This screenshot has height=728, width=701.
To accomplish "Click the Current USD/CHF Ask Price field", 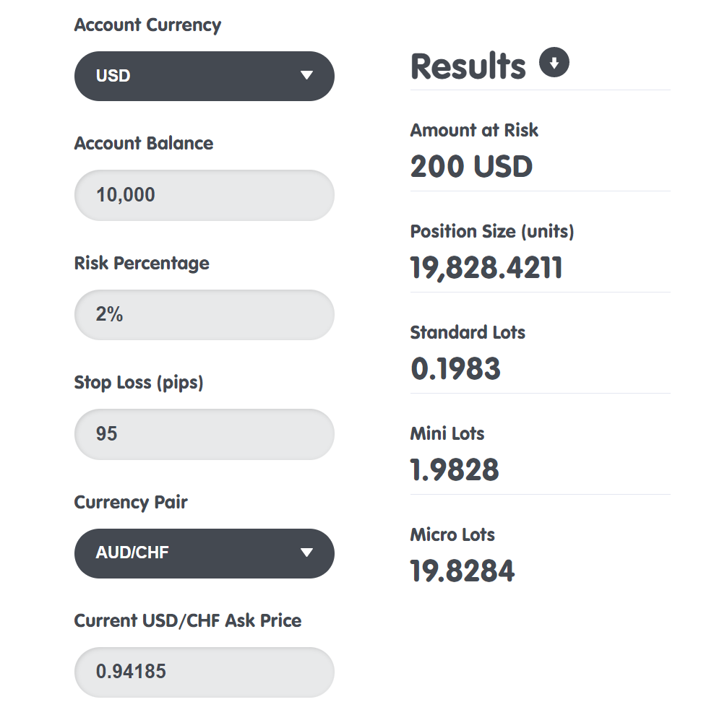I will (204, 672).
